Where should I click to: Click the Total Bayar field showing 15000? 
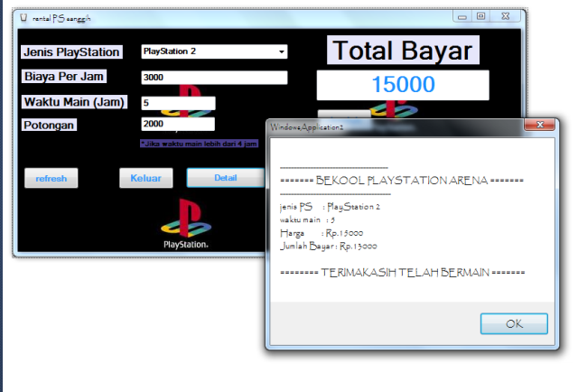(403, 85)
